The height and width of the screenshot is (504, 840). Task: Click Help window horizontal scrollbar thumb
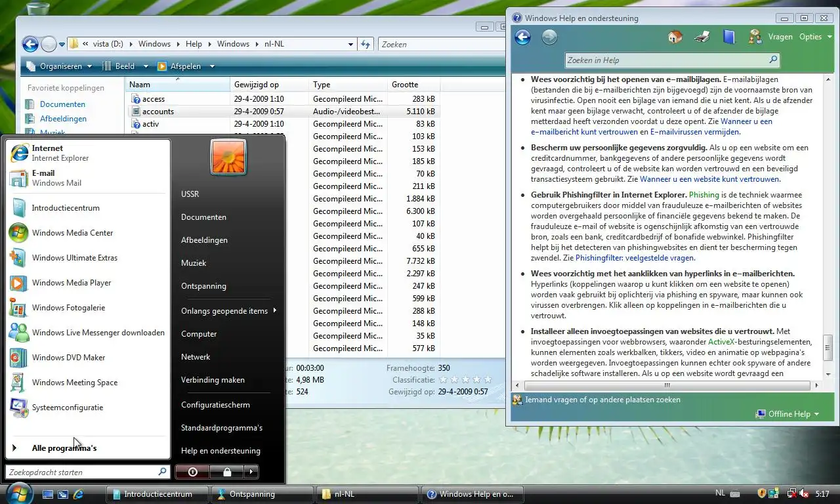(667, 385)
